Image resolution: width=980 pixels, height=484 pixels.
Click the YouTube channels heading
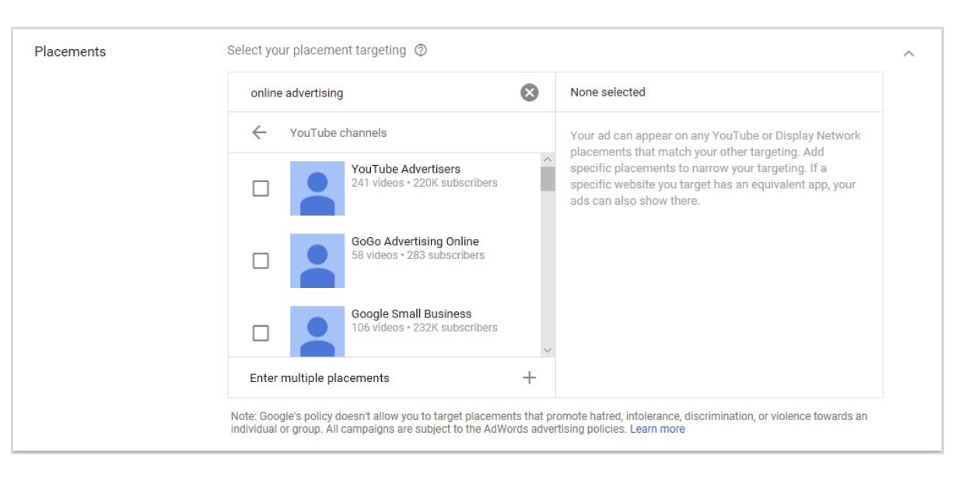(338, 133)
